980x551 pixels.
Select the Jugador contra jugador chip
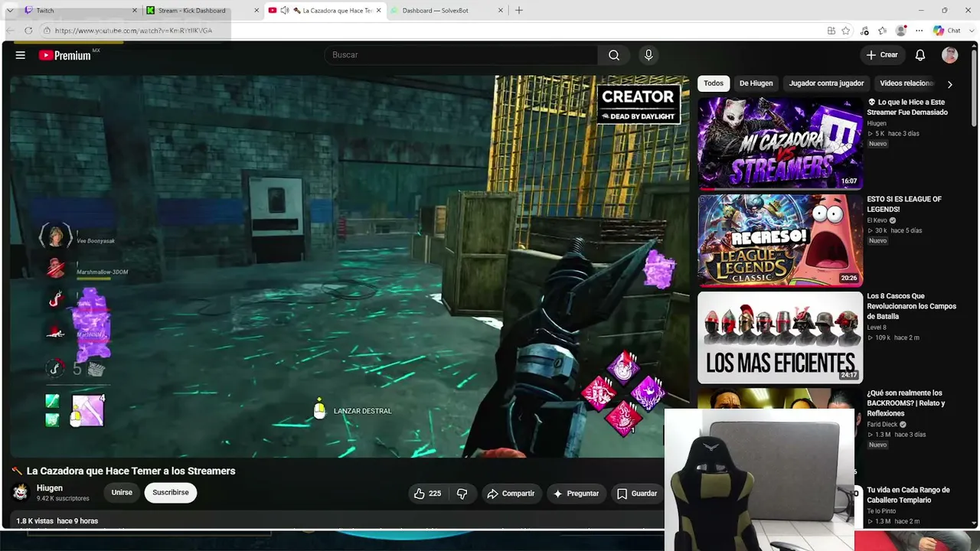pos(826,83)
